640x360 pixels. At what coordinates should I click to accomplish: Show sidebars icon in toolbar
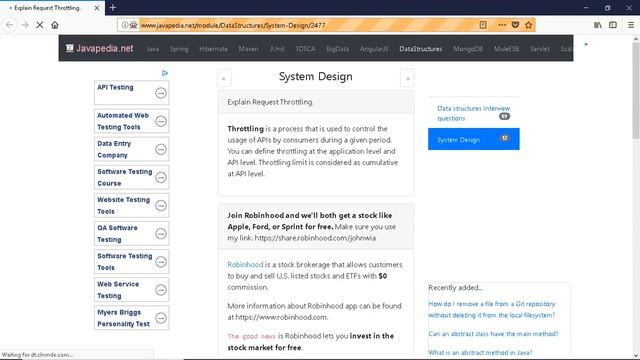tap(613, 25)
